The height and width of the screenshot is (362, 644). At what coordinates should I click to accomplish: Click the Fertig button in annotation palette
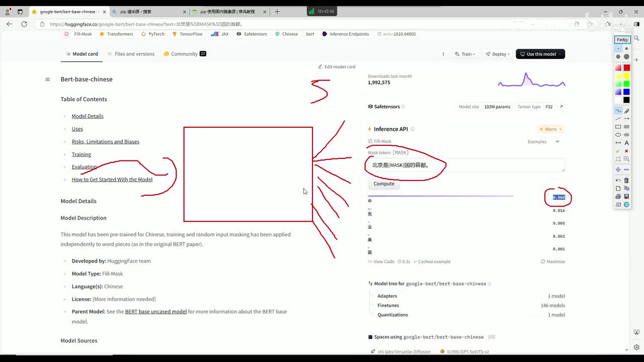click(x=622, y=40)
